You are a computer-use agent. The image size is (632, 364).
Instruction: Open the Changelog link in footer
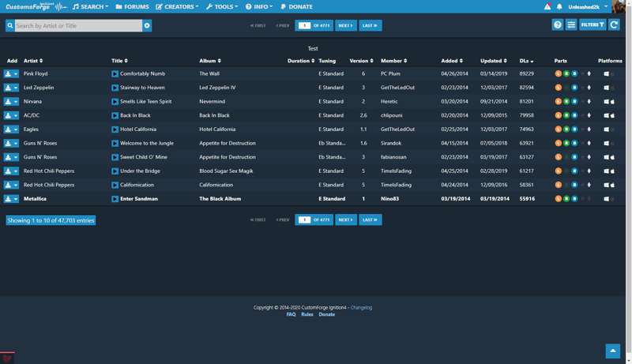(x=361, y=307)
